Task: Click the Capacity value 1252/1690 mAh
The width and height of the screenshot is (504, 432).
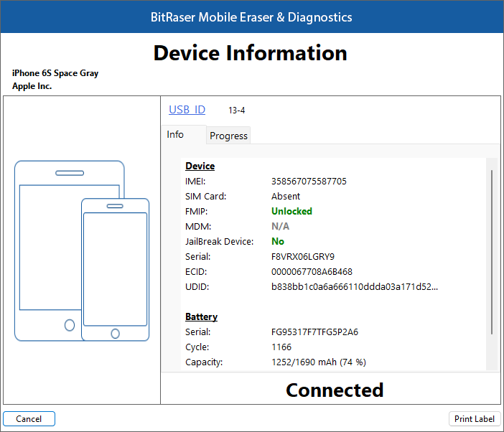Action: tap(319, 362)
